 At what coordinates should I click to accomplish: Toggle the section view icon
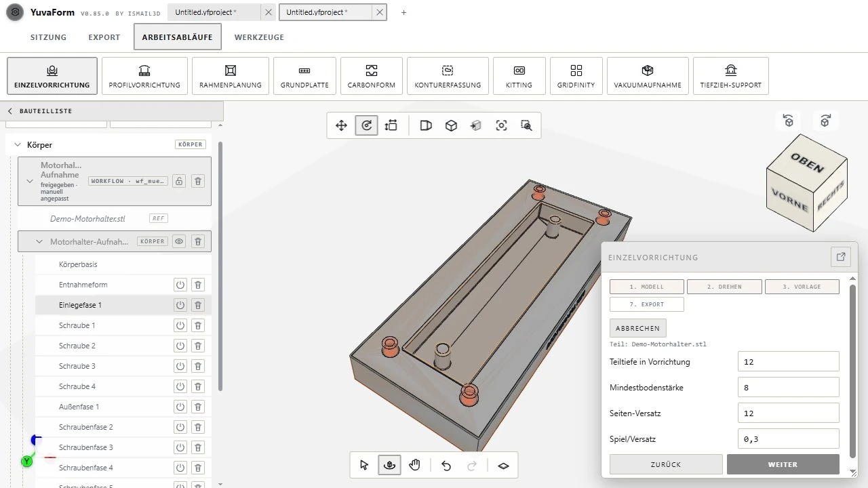tap(426, 125)
